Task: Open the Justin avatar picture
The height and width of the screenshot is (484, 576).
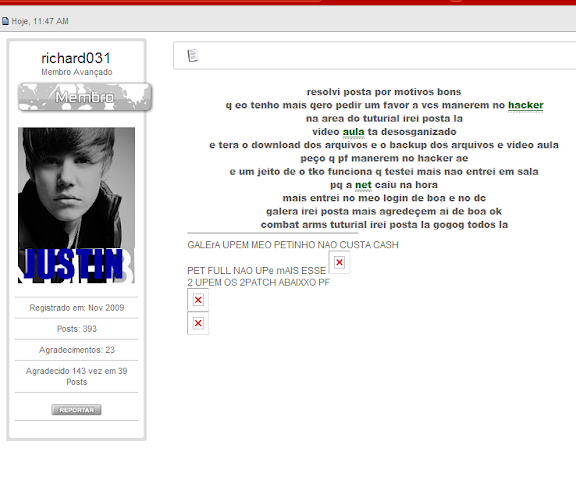Action: 76,205
